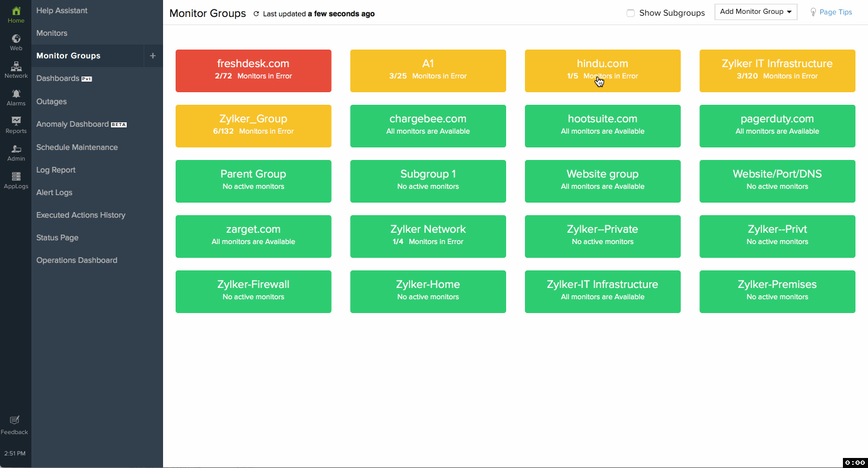Open the Web globe icon
868x468 pixels.
tap(16, 39)
